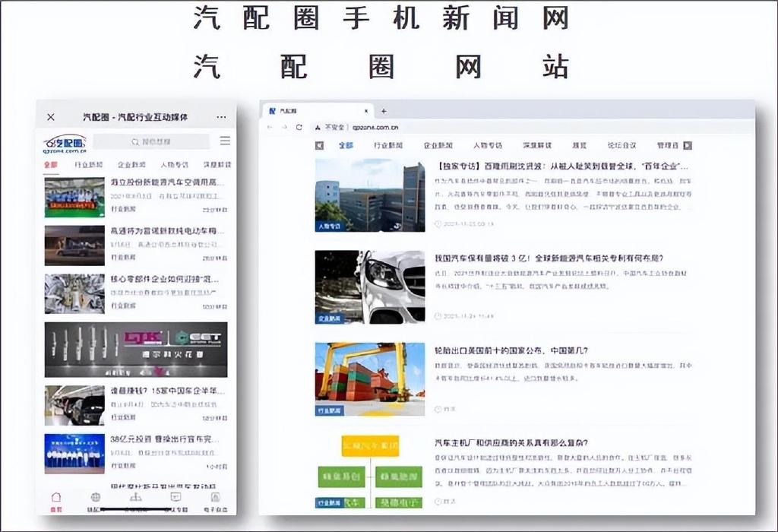This screenshot has height=532, width=778.
Task: Open the 【独家专访】 article headline on the website
Action: [x=562, y=166]
